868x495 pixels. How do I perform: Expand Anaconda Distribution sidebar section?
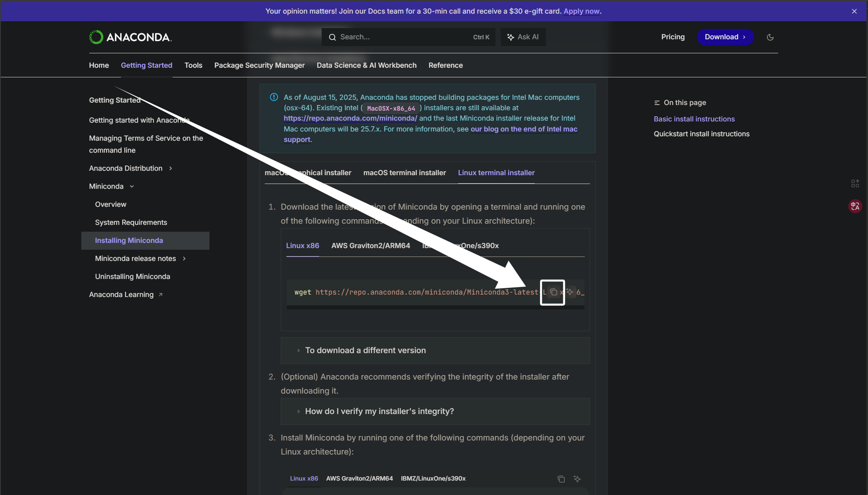click(x=171, y=168)
